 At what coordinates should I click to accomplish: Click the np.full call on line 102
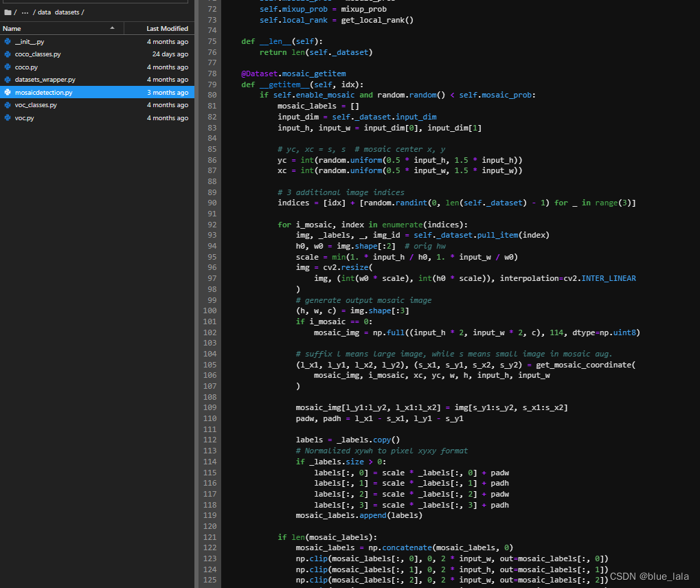(388, 332)
